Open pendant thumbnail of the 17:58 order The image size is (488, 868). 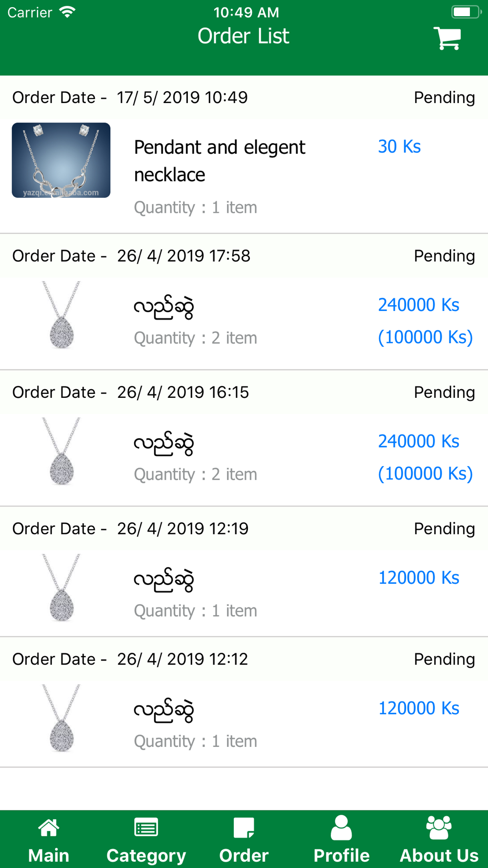pos(61,315)
